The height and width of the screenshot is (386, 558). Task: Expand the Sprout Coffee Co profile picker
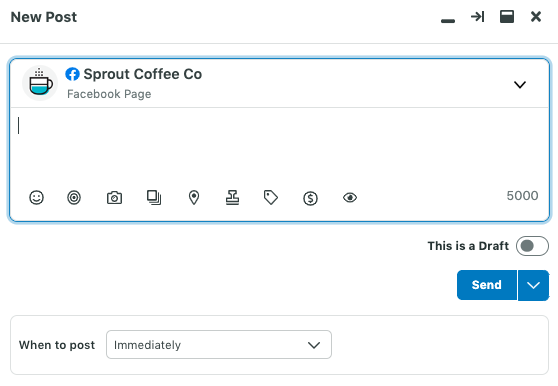(520, 85)
